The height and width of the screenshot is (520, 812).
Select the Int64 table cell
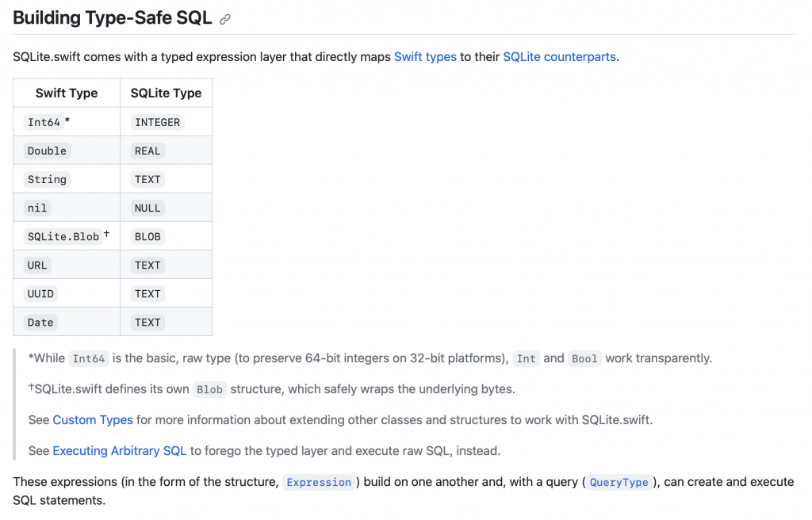click(x=44, y=123)
